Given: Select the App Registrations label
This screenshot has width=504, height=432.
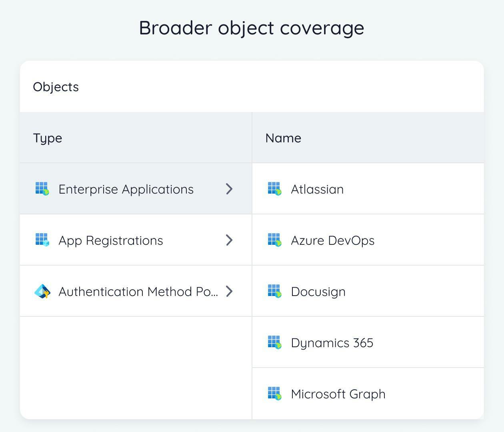Looking at the screenshot, I should pyautogui.click(x=111, y=240).
